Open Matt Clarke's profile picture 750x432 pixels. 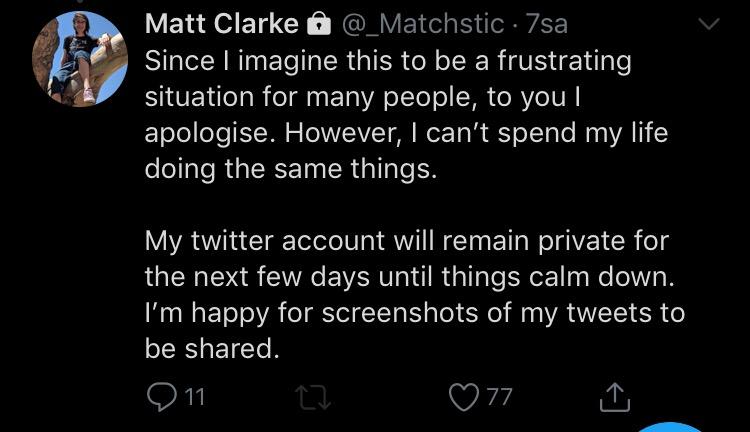tap(79, 59)
